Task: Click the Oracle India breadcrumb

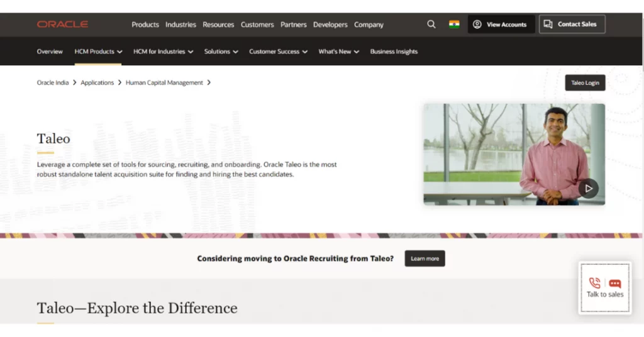Action: coord(53,82)
